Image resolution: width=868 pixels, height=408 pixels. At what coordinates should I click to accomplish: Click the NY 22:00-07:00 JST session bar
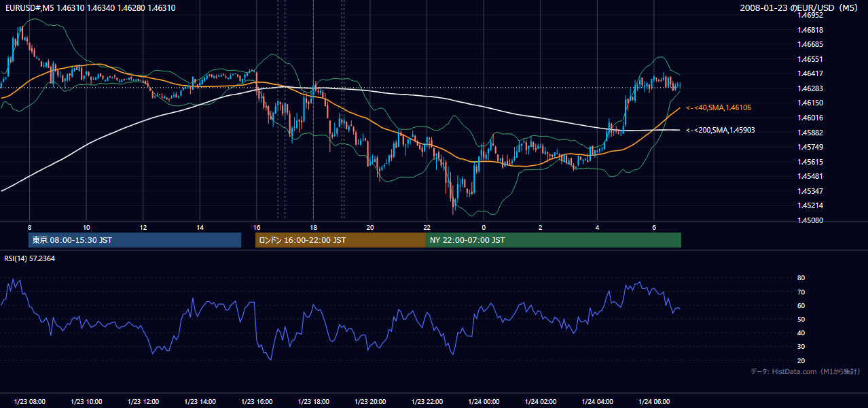click(554, 240)
